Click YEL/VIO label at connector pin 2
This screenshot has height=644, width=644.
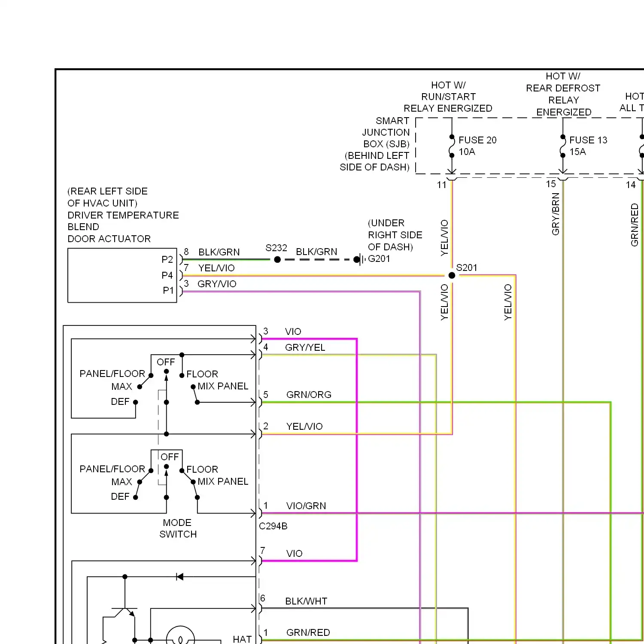(x=304, y=426)
